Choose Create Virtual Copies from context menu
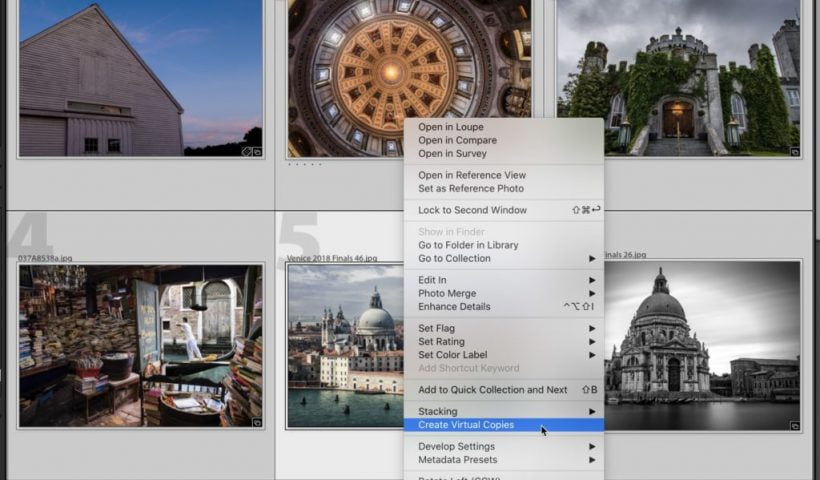 (466, 425)
